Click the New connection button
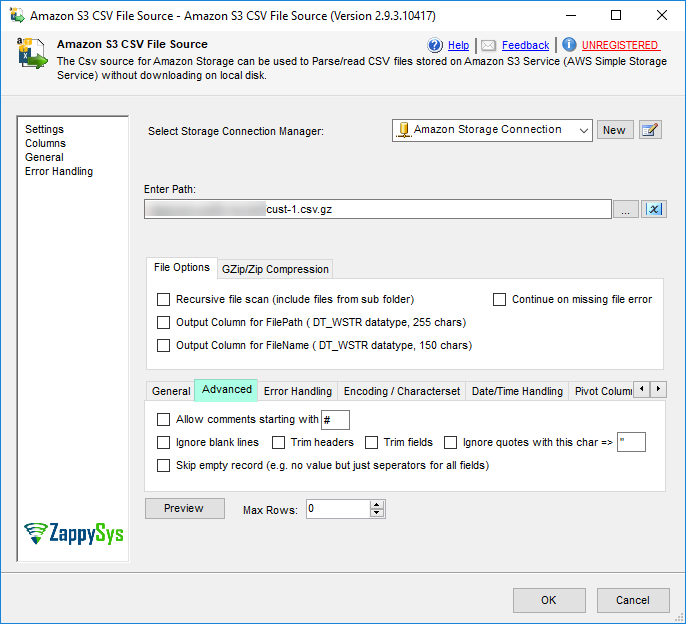The height and width of the screenshot is (624, 686). tap(615, 130)
